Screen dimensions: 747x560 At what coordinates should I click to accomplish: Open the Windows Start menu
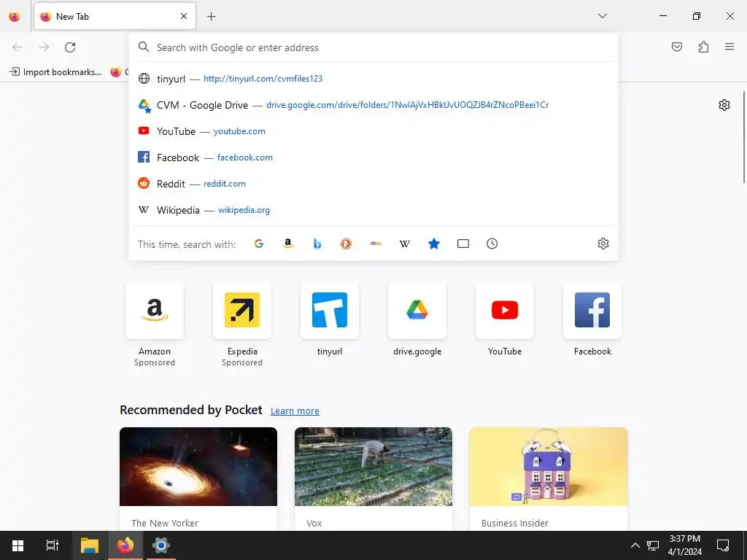(x=18, y=545)
